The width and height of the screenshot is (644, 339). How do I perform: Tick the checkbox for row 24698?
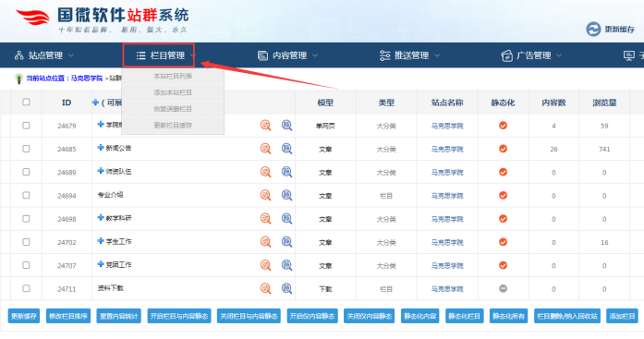(x=26, y=219)
